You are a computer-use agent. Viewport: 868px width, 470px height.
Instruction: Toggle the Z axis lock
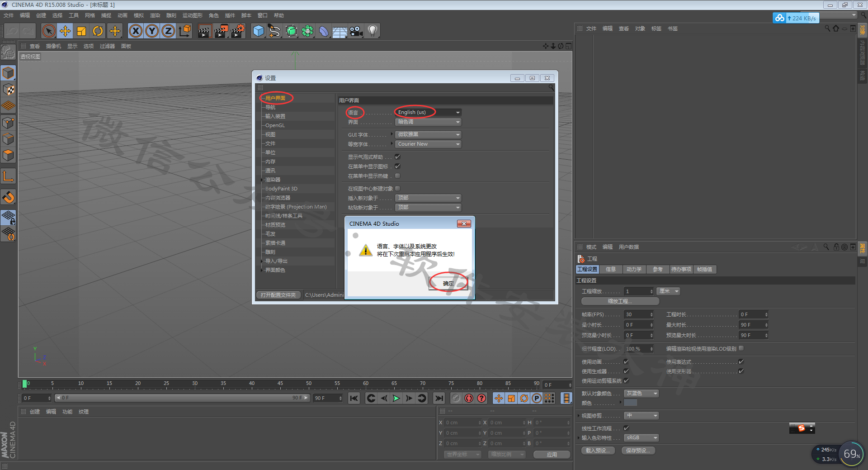click(x=168, y=31)
